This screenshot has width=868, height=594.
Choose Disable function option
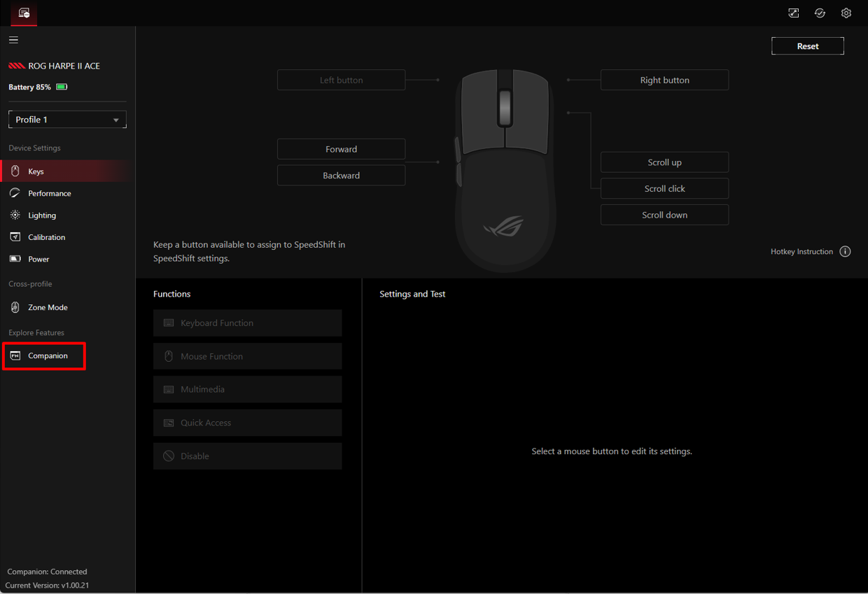click(248, 456)
